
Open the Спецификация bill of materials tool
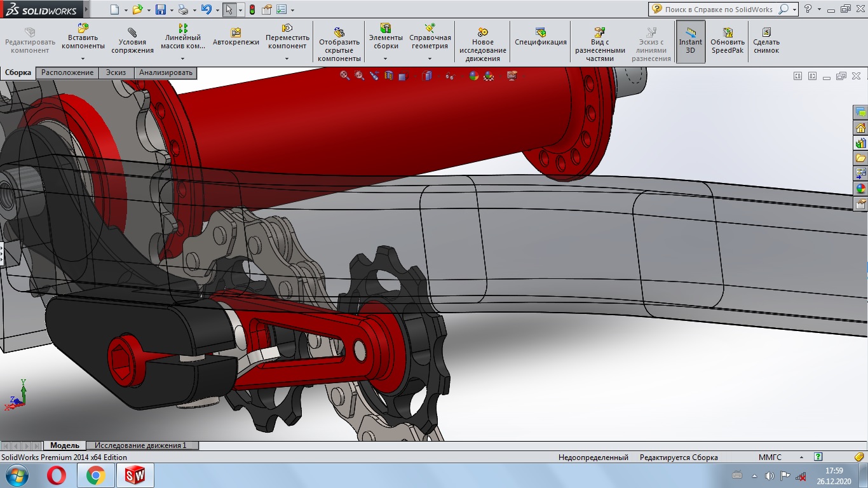coord(540,38)
